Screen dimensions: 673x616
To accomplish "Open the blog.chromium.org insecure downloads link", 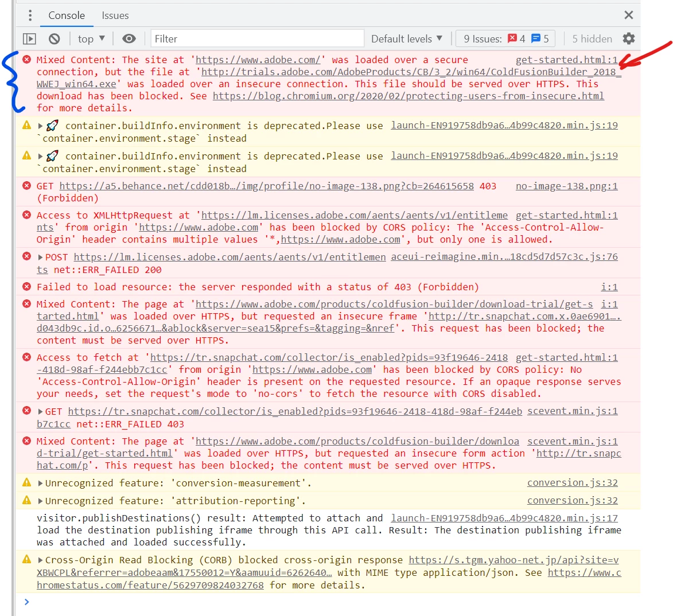I will click(x=408, y=96).
